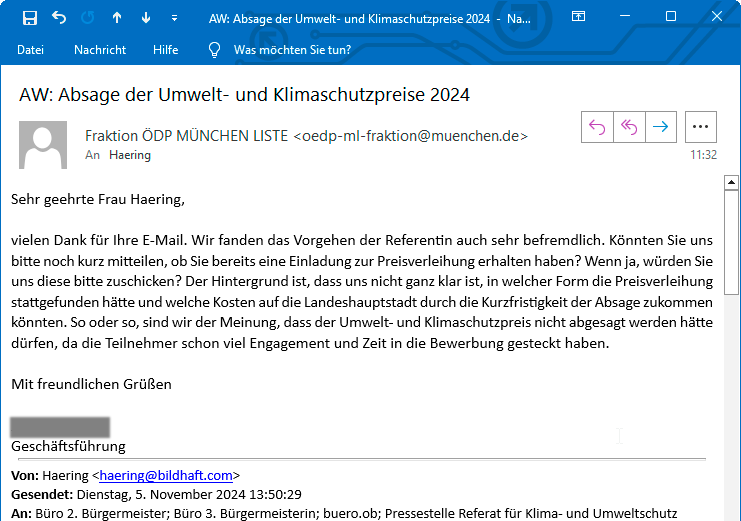
Task: Open the Quick Access Toolbar customize dropdown
Action: (174, 18)
